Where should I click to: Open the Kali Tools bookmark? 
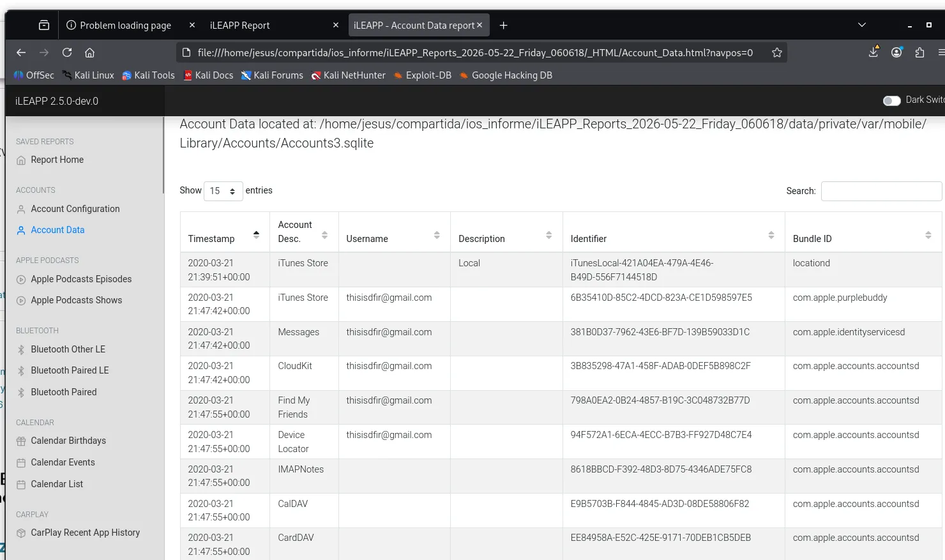tap(148, 75)
